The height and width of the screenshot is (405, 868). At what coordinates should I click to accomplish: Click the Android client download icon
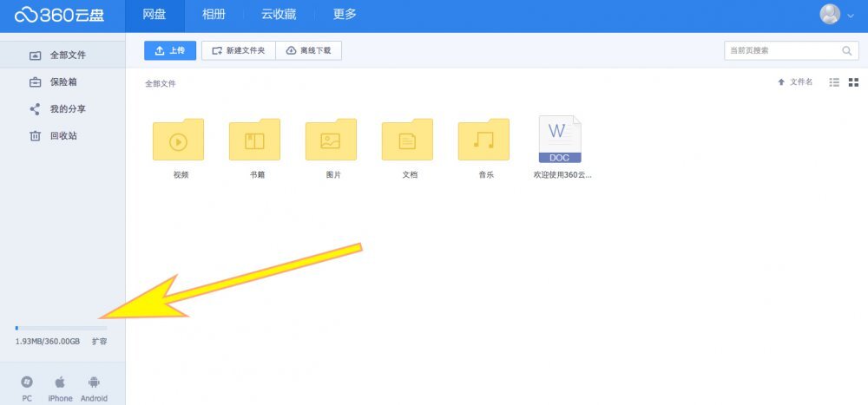coord(94,382)
